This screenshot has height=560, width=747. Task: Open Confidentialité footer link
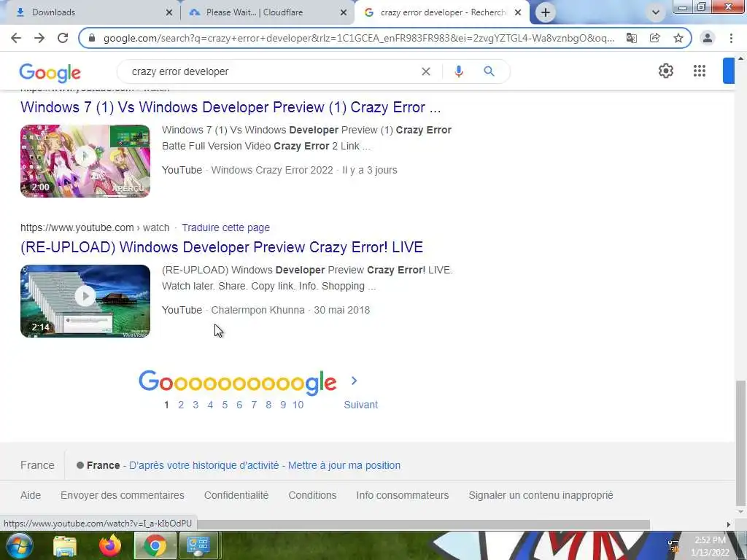pos(236,495)
